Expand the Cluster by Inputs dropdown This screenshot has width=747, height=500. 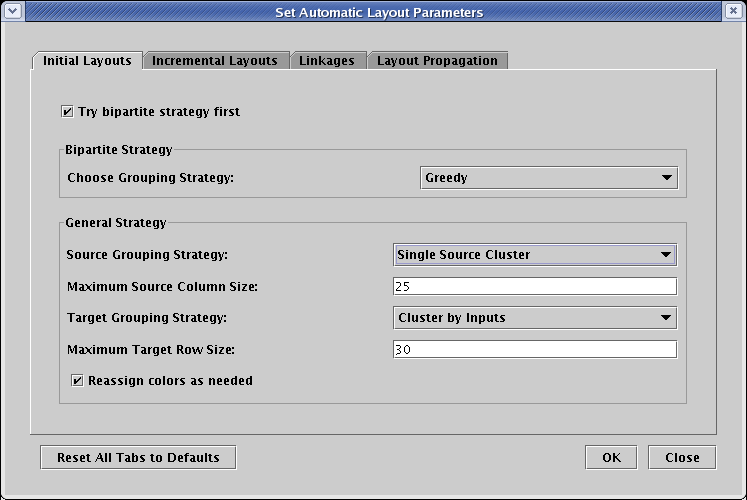535,318
